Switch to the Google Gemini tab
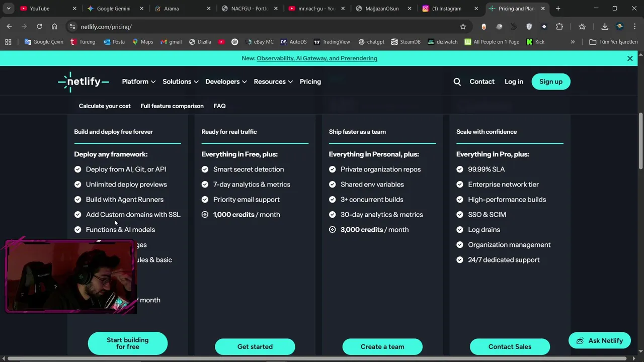644x362 pixels. [114, 9]
